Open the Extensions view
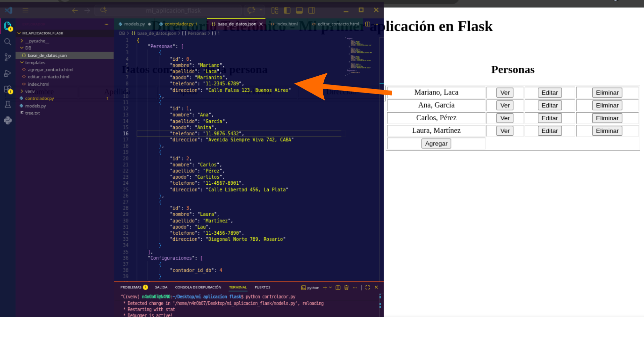Viewport: 644px width, 362px height. [x=8, y=89]
